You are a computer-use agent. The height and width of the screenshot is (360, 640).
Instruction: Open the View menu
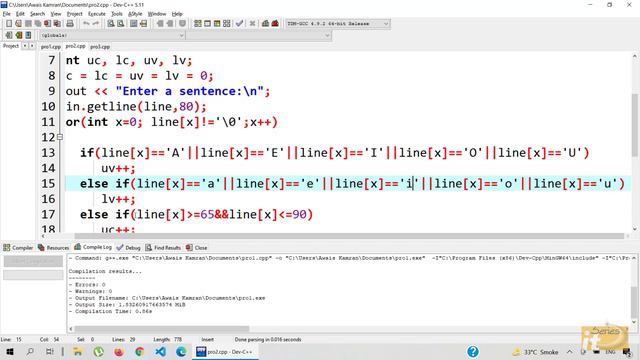click(x=56, y=14)
